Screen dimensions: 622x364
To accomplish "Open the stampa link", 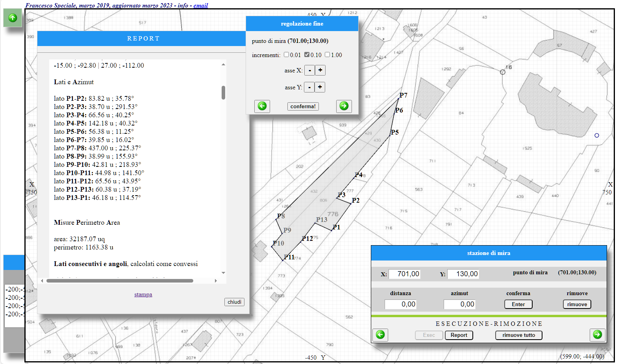I will click(x=143, y=294).
